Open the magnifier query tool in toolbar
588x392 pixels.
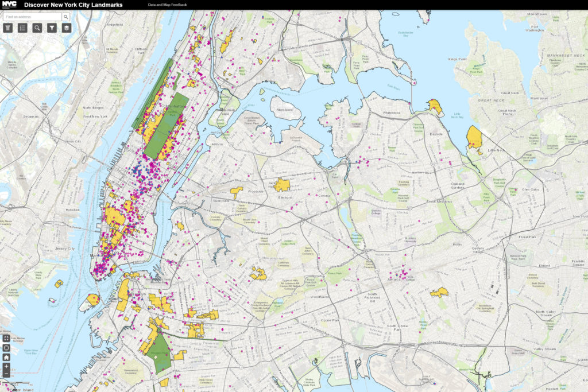coord(37,28)
